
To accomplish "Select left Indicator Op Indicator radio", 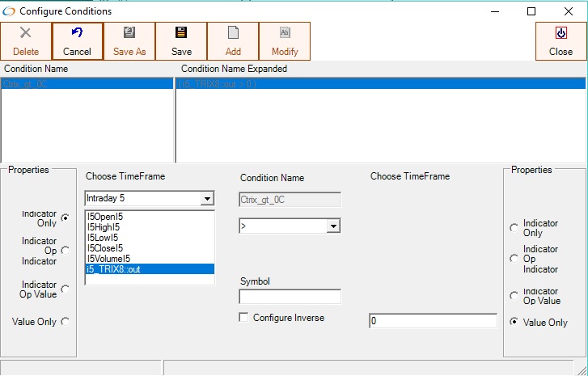I will (x=66, y=251).
